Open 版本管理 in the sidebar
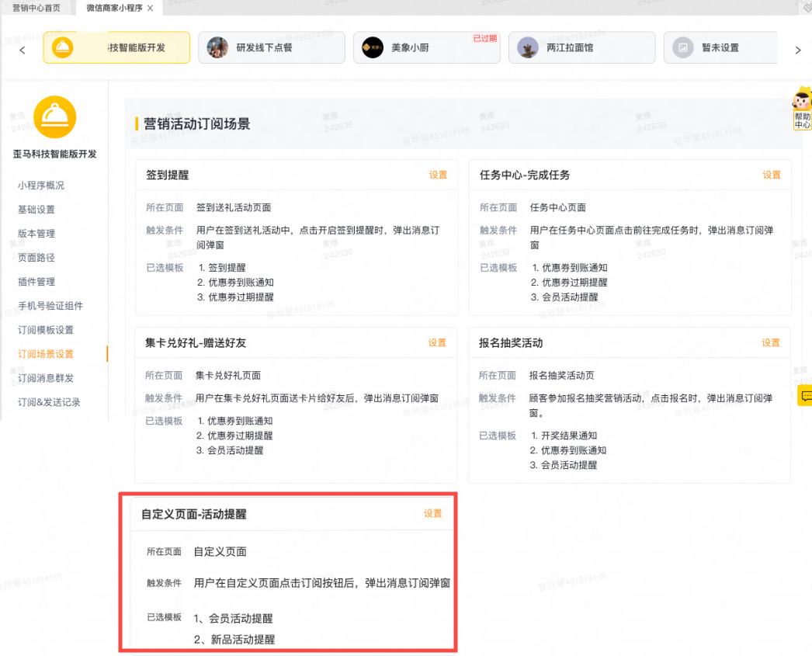The image size is (812, 656). pos(36,234)
